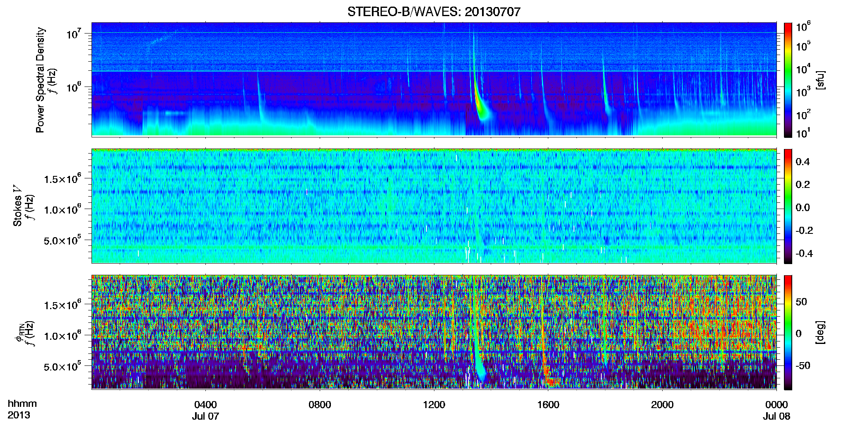Screen dimensions: 868x447
Task: Select the [deg] colorbar unit label
Action: [x=820, y=332]
